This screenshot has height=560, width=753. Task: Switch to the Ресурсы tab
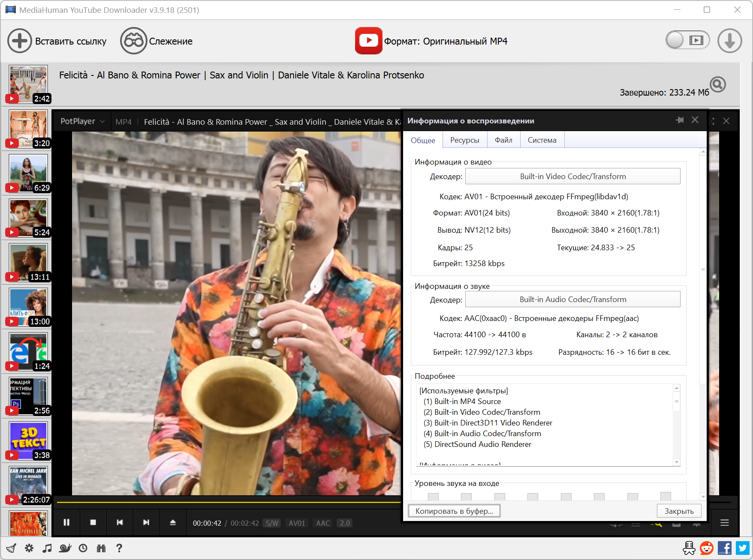click(464, 140)
